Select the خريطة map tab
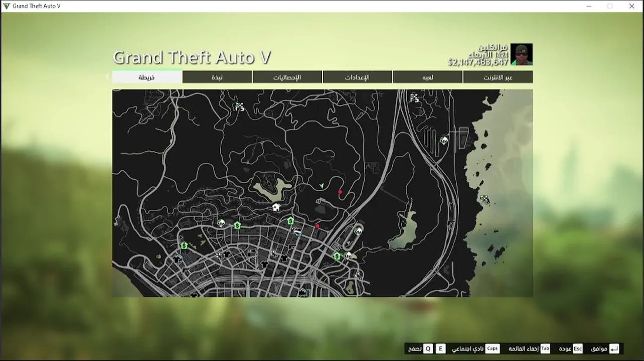 pyautogui.click(x=147, y=77)
